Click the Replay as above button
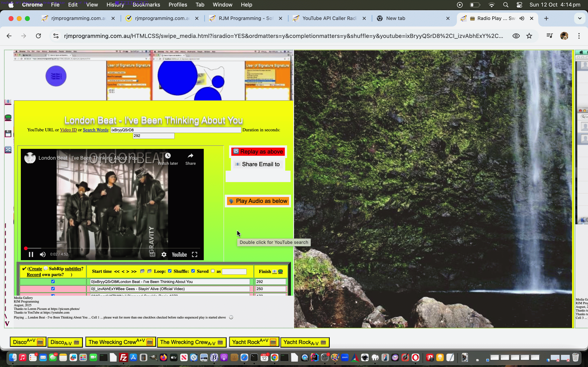Image resolution: width=588 pixels, height=367 pixels. [x=258, y=152]
